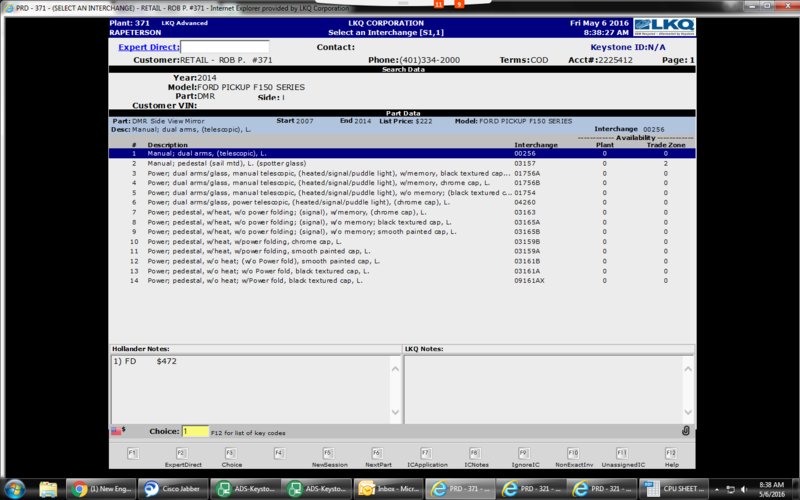Click the F7 ICApplication key icon
Screen dimensions: 800x500
426,453
